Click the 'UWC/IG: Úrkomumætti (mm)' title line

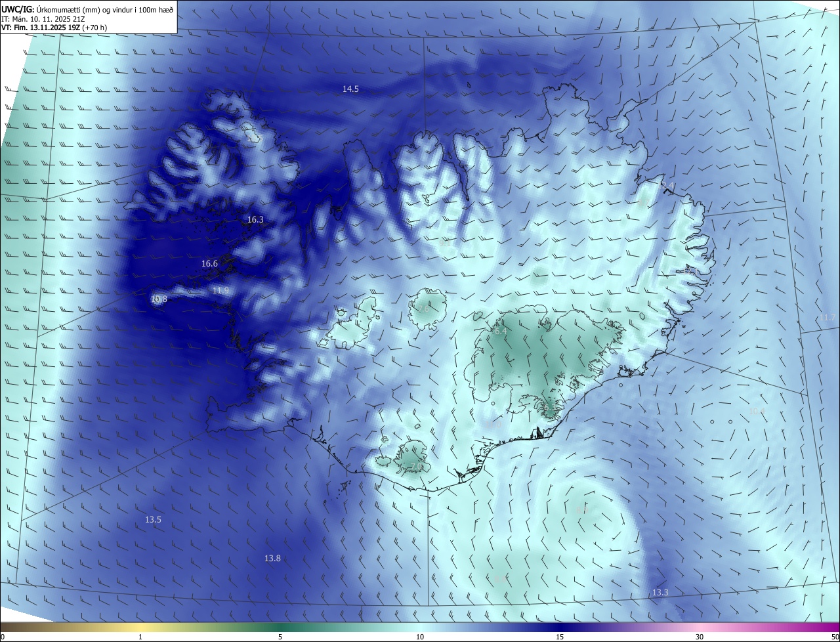(88, 9)
